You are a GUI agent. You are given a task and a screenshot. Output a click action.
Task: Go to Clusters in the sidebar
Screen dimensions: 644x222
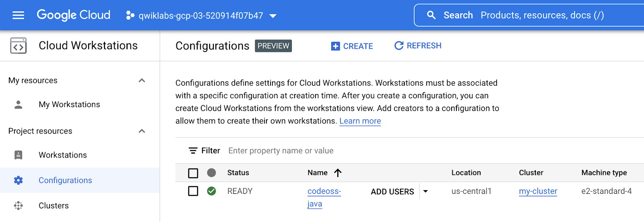point(54,206)
